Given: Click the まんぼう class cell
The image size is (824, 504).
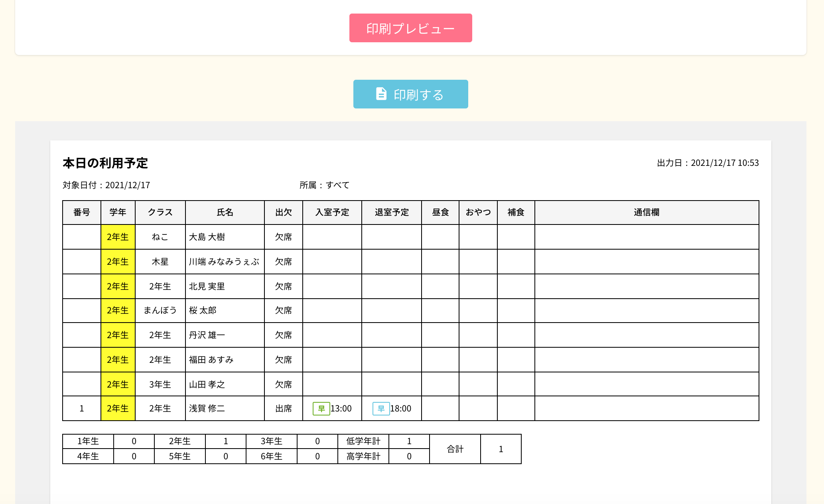Looking at the screenshot, I should click(160, 311).
